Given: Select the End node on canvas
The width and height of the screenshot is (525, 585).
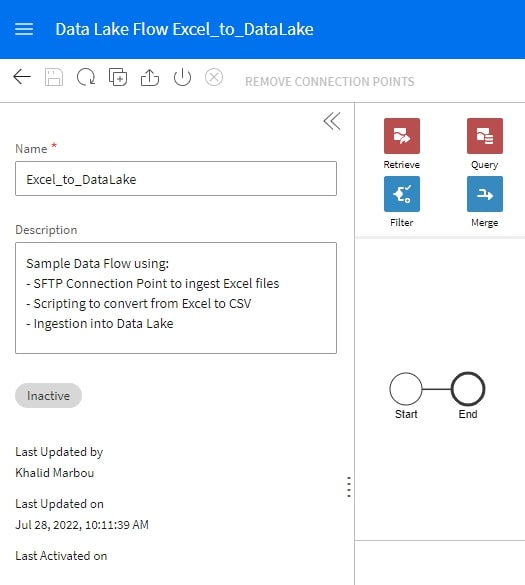Looking at the screenshot, I should pos(468,389).
